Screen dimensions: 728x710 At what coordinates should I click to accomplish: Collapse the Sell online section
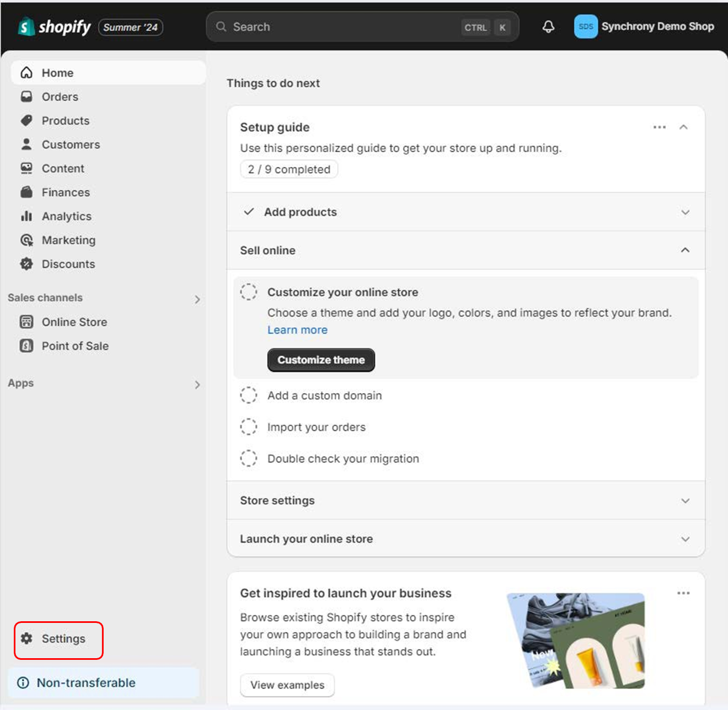pyautogui.click(x=686, y=250)
